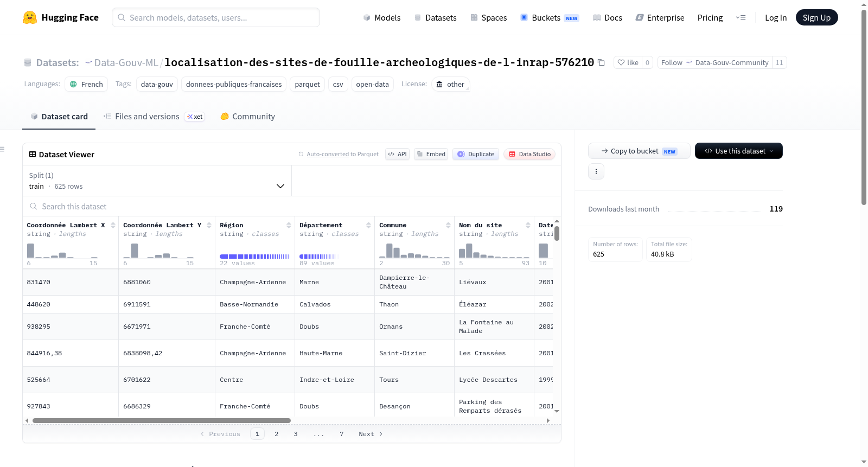This screenshot has height=467, width=868.
Task: Click the Sign Up button
Action: click(816, 17)
